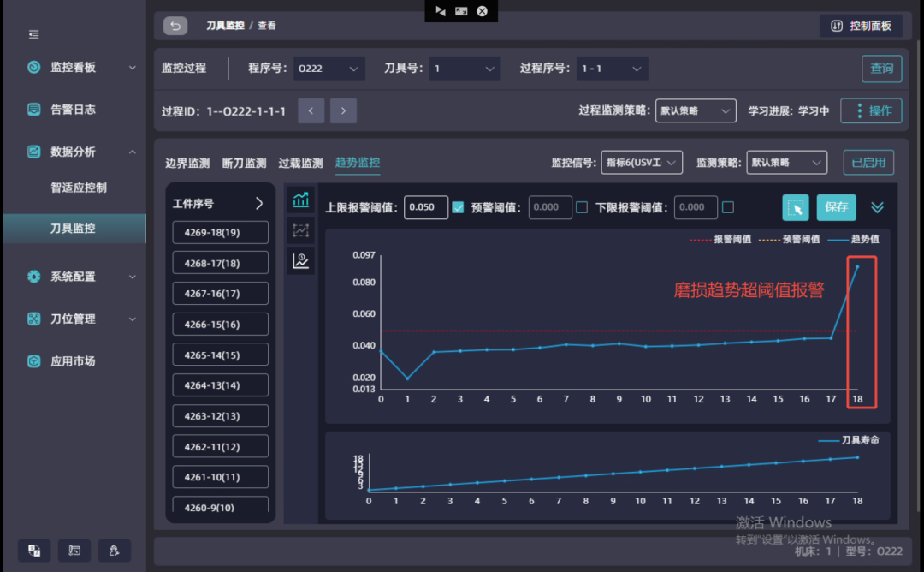Viewport: 924px width, 572px height.
Task: Activate the cursor selection tool button
Action: 796,207
